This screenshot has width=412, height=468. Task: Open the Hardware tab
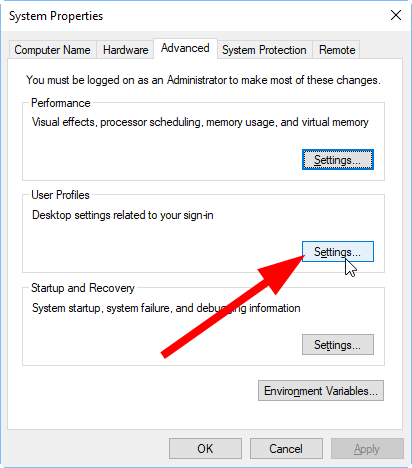(x=125, y=50)
